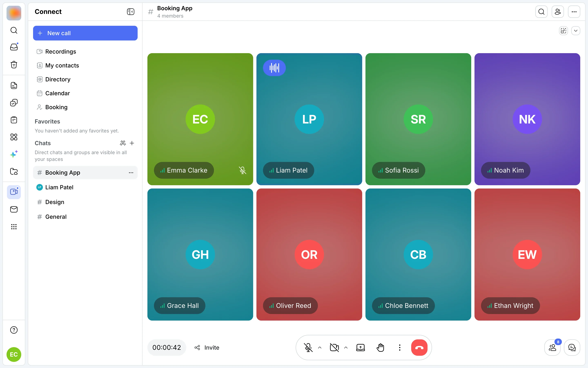The height and width of the screenshot is (368, 588).
Task: Open the inbox icon in left rail
Action: (x=14, y=47)
